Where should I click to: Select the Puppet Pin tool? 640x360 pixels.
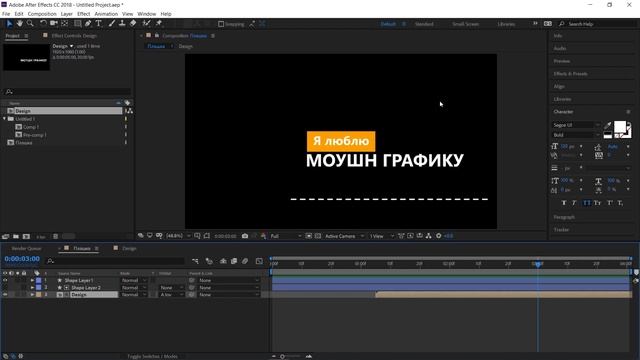[x=159, y=24]
